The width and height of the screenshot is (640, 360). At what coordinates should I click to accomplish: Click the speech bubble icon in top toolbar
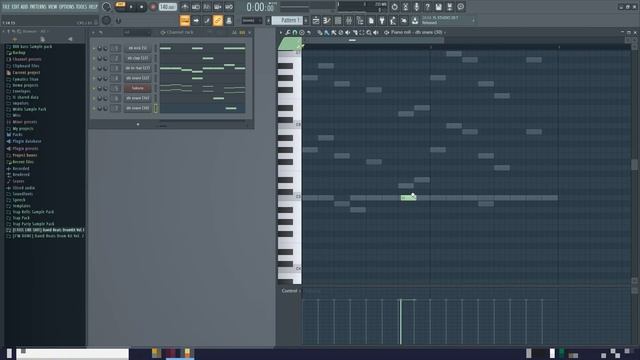pyautogui.click(x=460, y=7)
